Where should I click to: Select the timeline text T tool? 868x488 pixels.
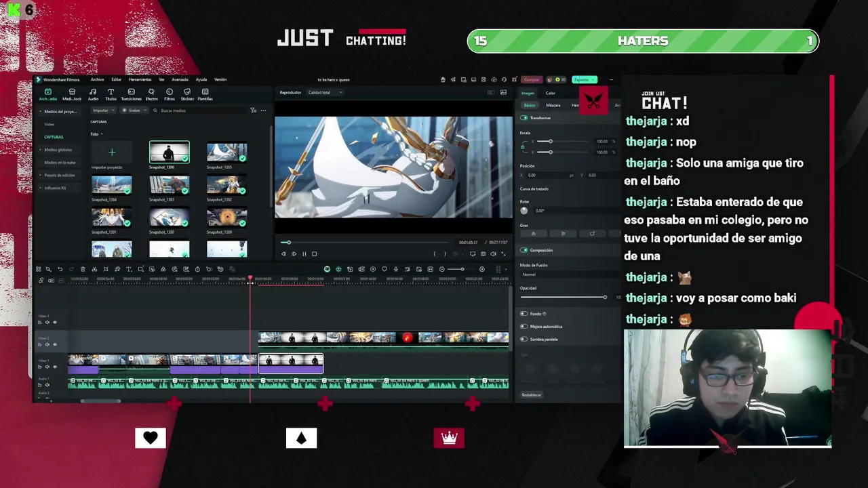point(129,269)
